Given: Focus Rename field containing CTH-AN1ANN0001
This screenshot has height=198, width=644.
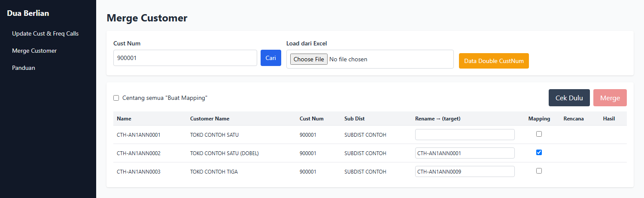Looking at the screenshot, I should click(465, 153).
